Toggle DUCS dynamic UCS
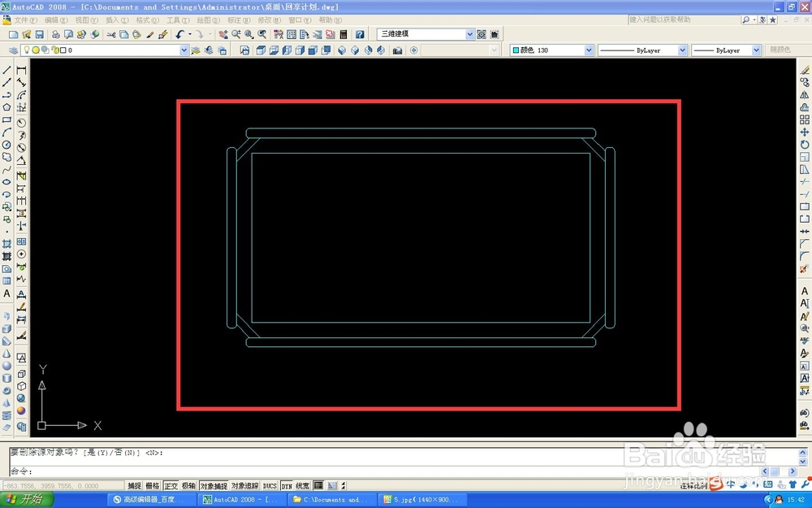This screenshot has width=812, height=508. coord(270,486)
